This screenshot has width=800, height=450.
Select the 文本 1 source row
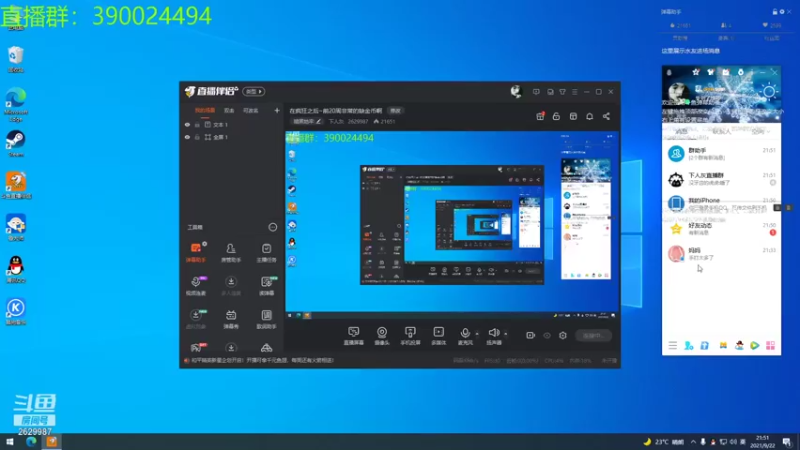pyautogui.click(x=232, y=124)
